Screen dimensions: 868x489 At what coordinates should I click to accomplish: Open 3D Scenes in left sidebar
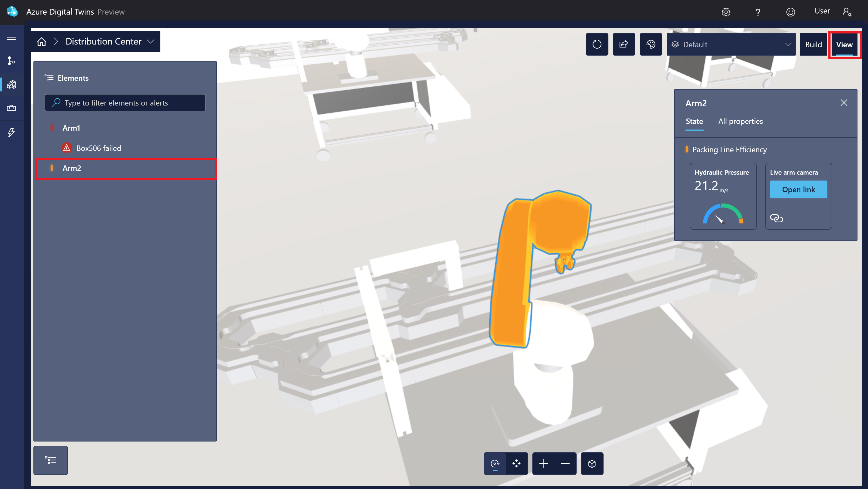11,84
